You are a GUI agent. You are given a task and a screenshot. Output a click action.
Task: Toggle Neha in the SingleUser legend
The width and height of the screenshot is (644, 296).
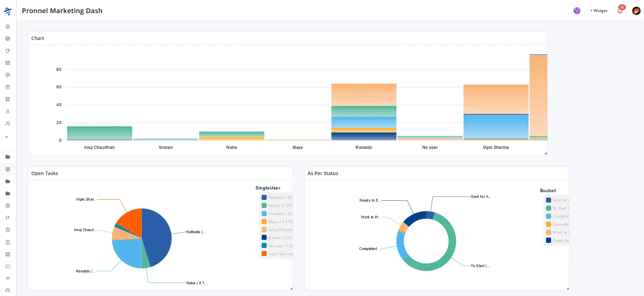277,206
